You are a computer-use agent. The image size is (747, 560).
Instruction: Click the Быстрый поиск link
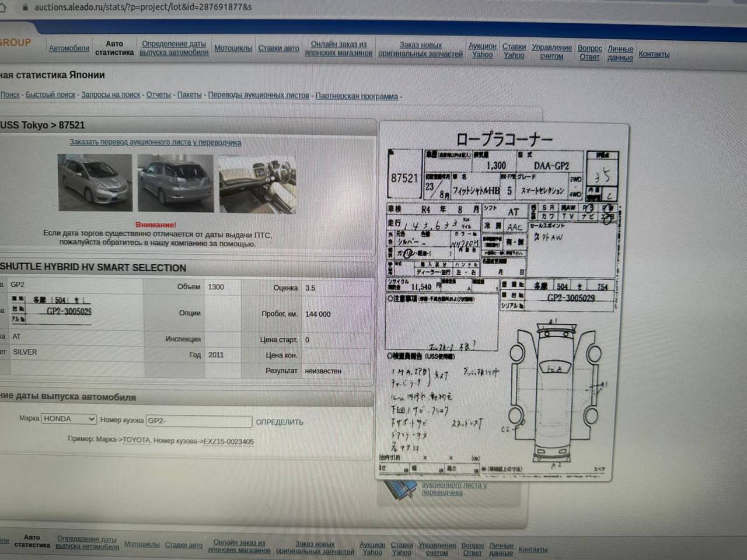[50, 94]
